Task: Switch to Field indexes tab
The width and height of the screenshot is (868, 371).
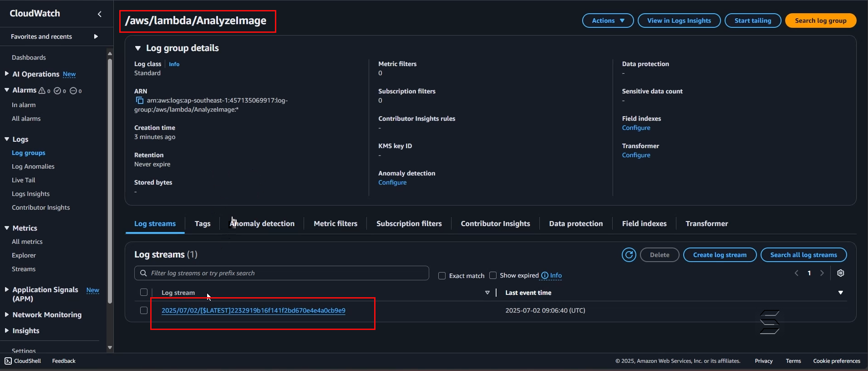Action: coord(644,223)
